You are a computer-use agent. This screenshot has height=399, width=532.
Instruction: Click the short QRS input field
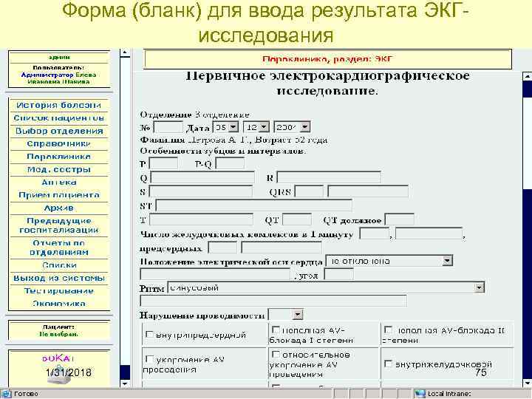pos(309,191)
